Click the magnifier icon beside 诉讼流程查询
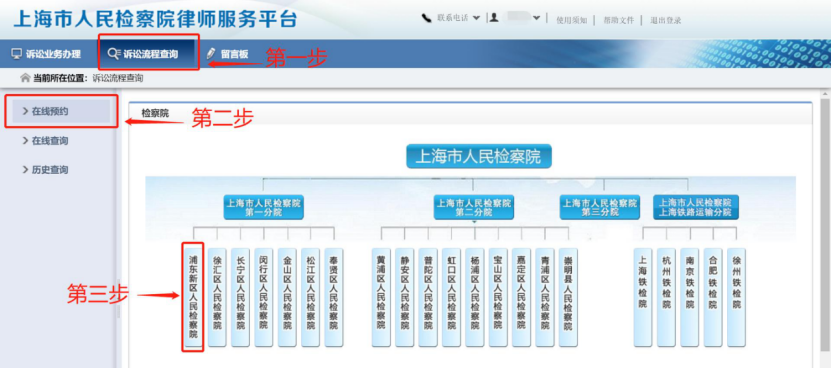Viewport: 831px width, 368px height. (x=113, y=54)
